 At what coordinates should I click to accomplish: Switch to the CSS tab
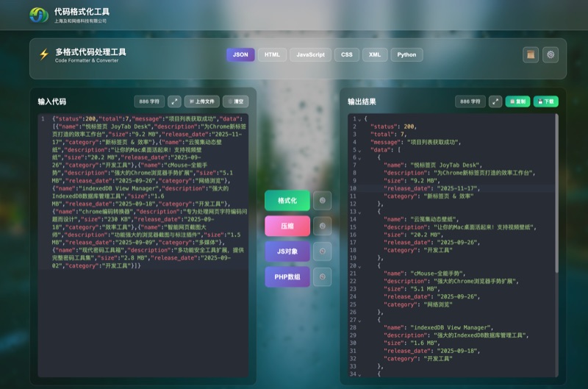coord(347,54)
